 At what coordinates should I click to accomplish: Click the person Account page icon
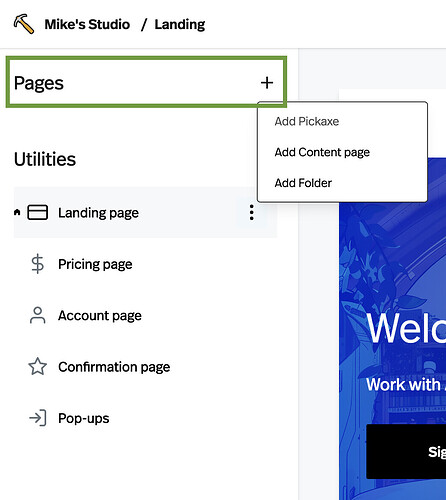coord(37,315)
